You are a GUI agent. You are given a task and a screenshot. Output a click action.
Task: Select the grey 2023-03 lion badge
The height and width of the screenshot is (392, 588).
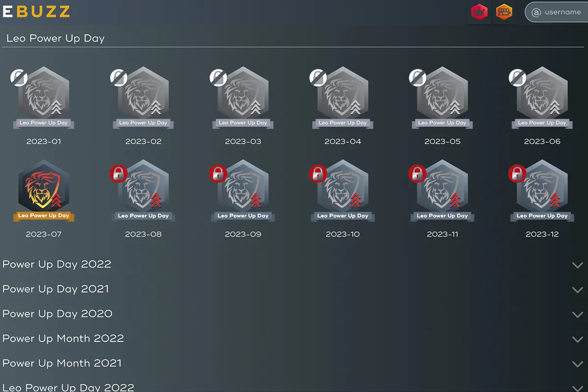(243, 98)
